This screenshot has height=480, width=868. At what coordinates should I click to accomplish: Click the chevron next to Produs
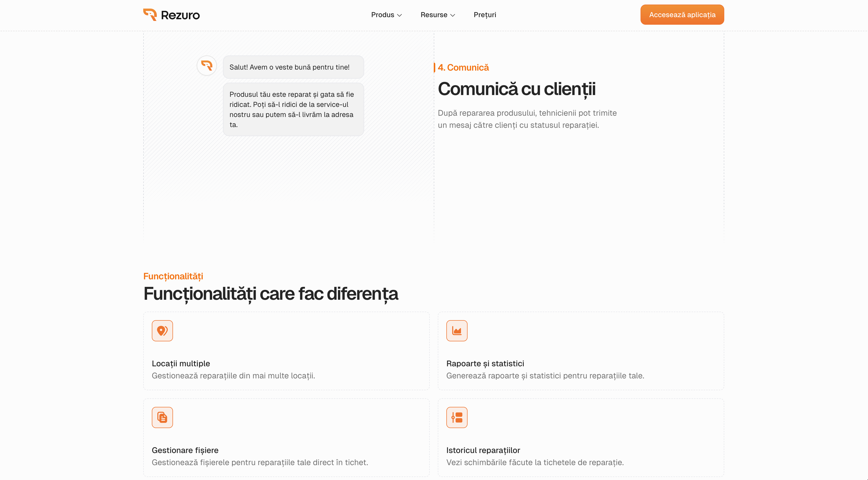tap(400, 15)
